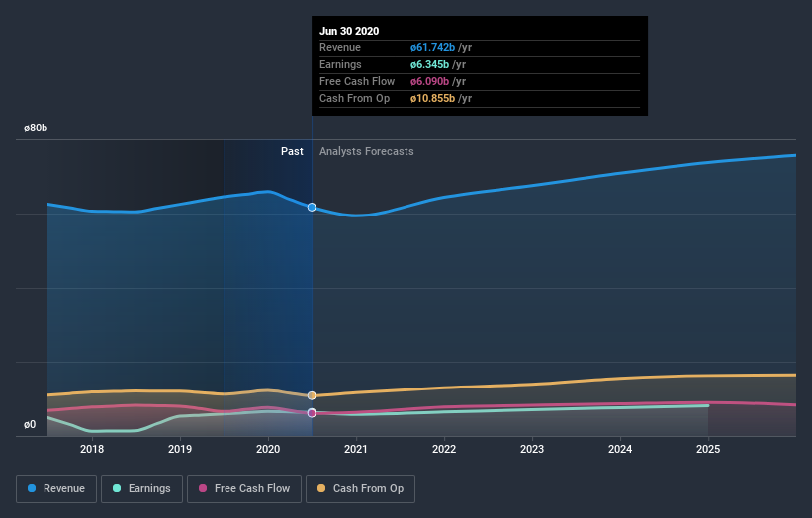Click the Revenue row label in tooltip
Viewport: 812px width, 518px height.
(x=340, y=47)
